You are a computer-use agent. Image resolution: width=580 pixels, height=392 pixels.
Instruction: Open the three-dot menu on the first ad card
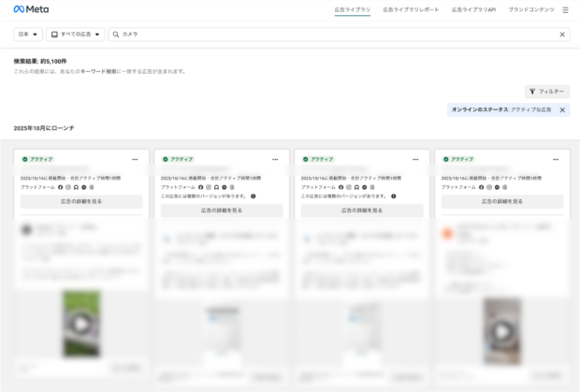click(x=135, y=159)
